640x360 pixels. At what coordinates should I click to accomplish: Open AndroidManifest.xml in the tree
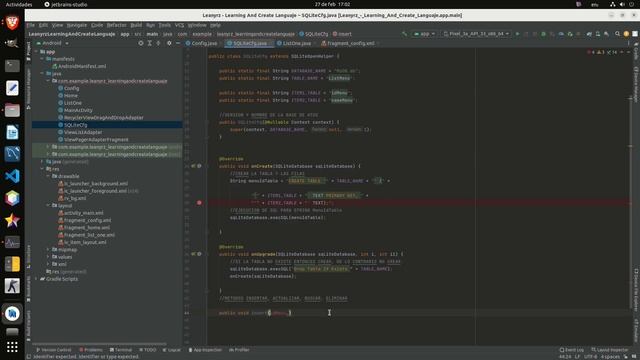82,66
